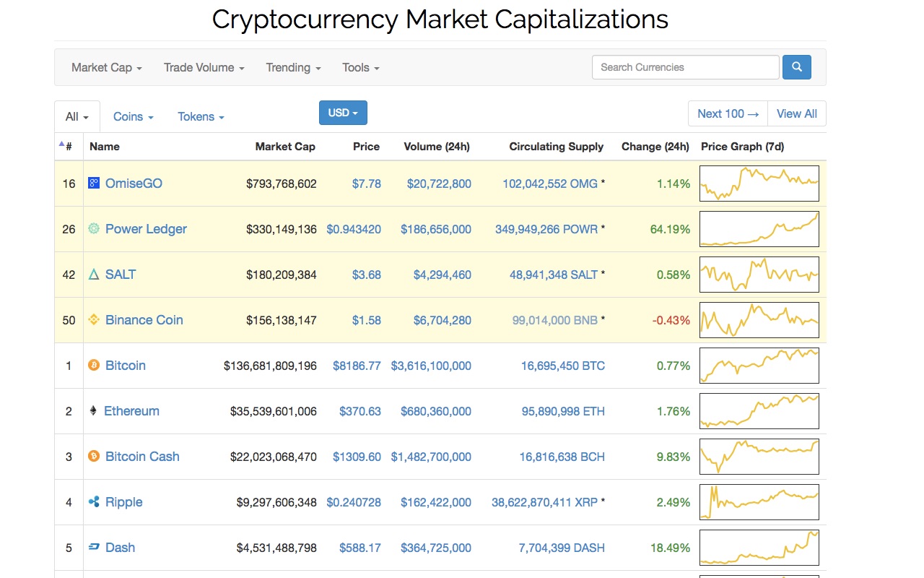924x578 pixels.
Task: Open the Trending menu
Action: [x=292, y=67]
